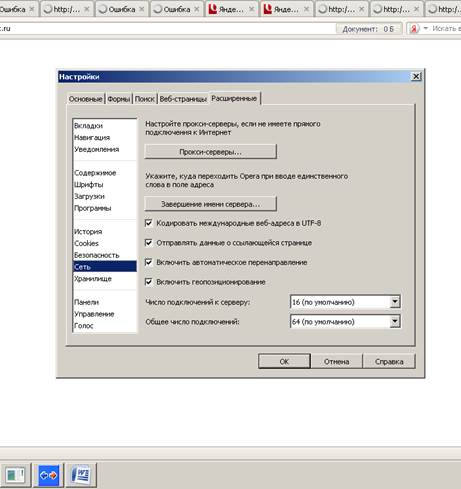Open the Загрузки section
Viewport: 461px width, 489px height.
(105, 196)
